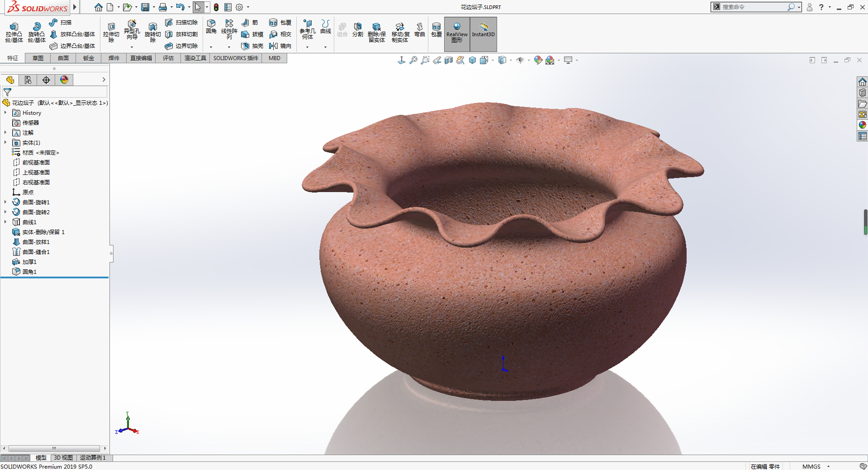The height and width of the screenshot is (470, 868).
Task: Select the Rib (筋) tool
Action: click(x=250, y=22)
